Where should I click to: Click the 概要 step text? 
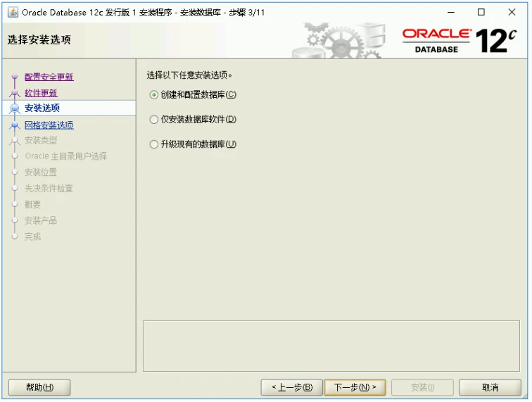32,204
